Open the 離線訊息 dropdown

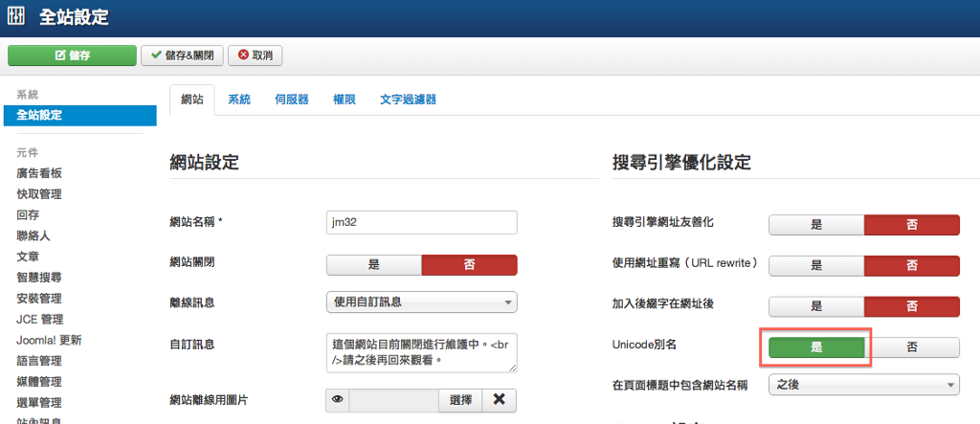coord(421,302)
